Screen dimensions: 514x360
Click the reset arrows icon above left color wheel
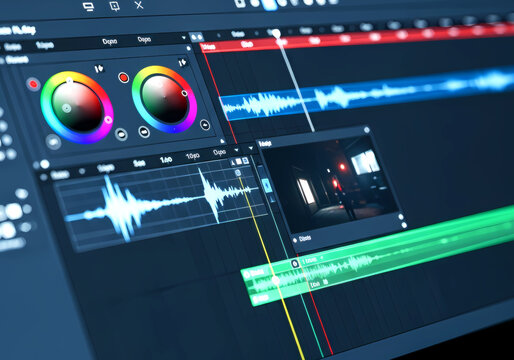click(99, 69)
